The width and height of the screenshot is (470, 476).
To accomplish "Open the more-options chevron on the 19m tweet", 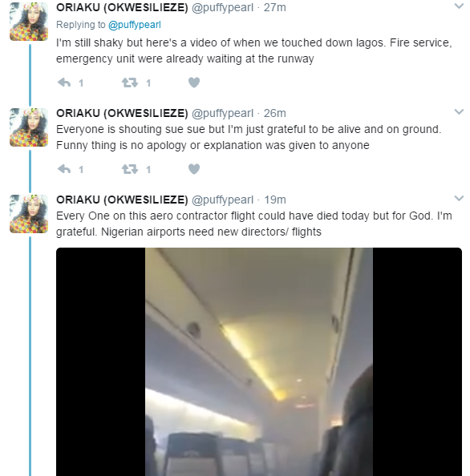I will click(x=459, y=198).
